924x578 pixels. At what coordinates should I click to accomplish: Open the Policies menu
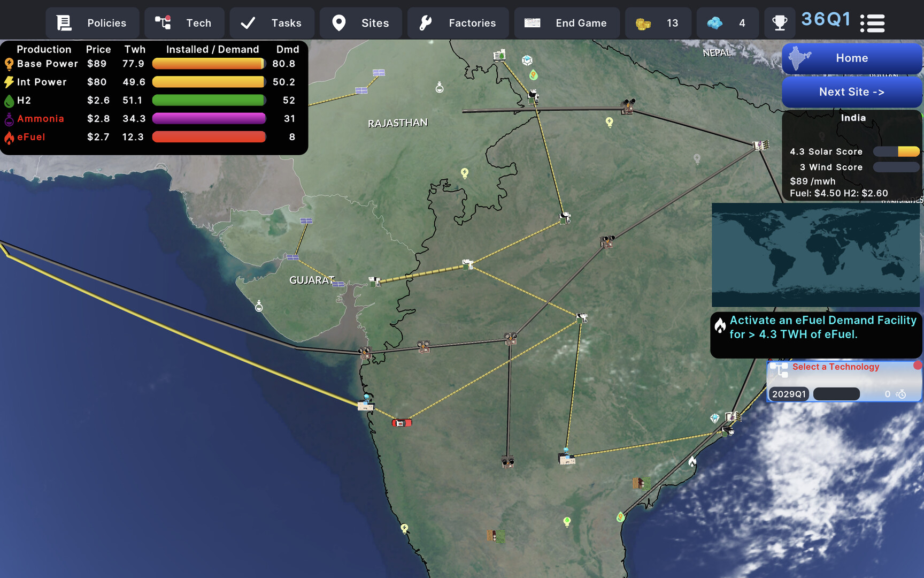[92, 23]
